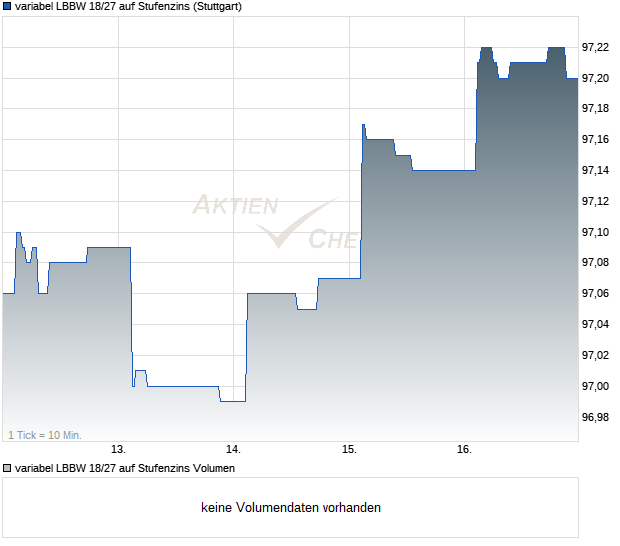620x546 pixels.
Task: Click the 96,98 price axis label
Action: coord(595,417)
